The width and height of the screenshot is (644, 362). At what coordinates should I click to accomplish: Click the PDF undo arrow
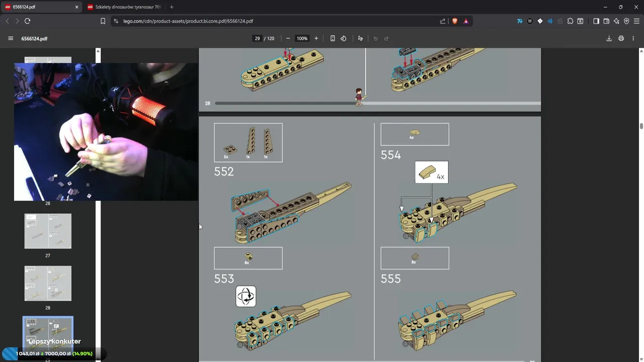[375, 39]
